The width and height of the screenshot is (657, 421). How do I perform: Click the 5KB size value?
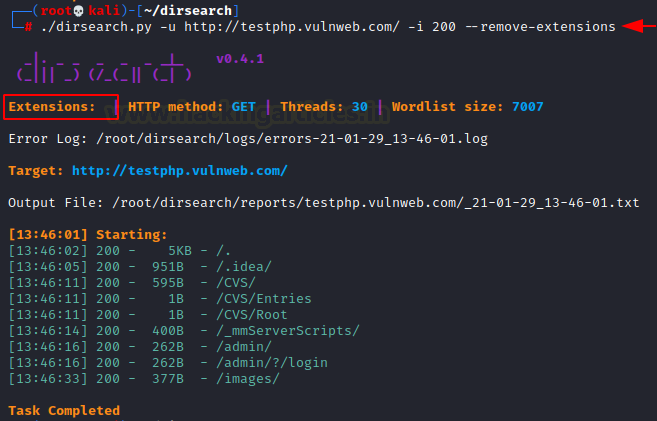(180, 251)
